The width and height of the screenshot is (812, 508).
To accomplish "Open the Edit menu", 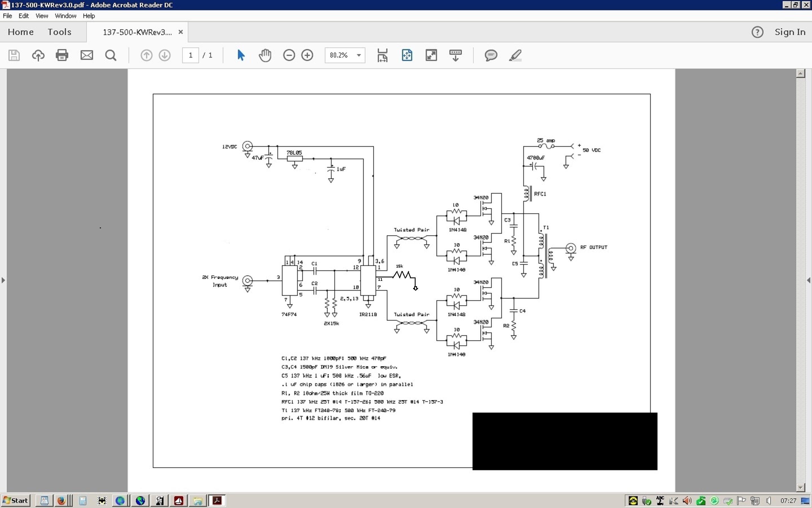I will [23, 16].
